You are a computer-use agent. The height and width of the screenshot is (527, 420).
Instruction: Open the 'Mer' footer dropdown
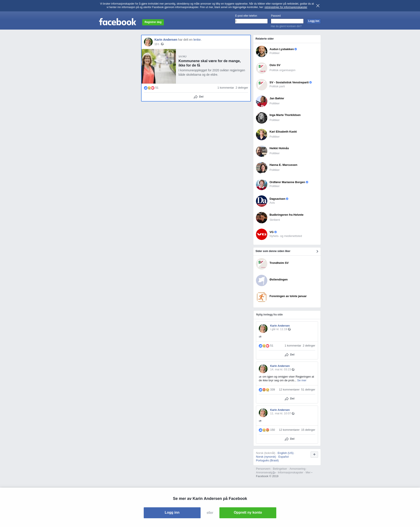point(308,473)
